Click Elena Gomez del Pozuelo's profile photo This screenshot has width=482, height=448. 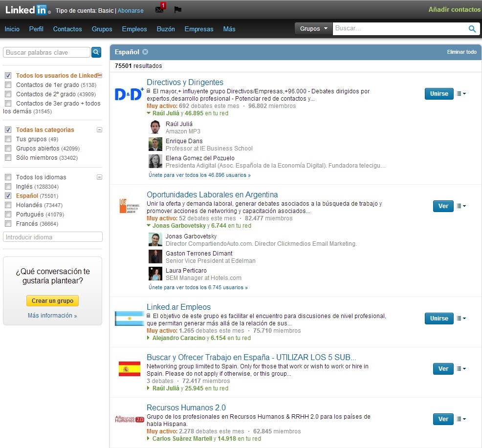(x=155, y=161)
